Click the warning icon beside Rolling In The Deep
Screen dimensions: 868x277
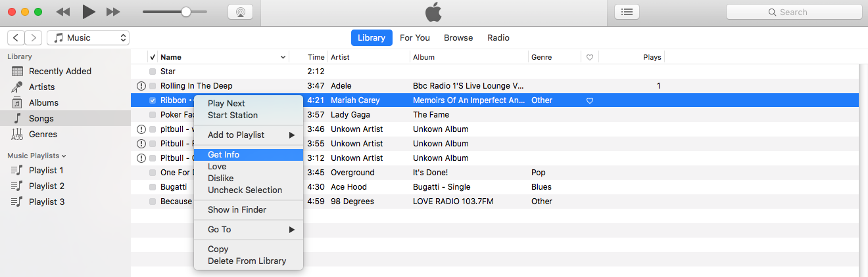(x=141, y=86)
